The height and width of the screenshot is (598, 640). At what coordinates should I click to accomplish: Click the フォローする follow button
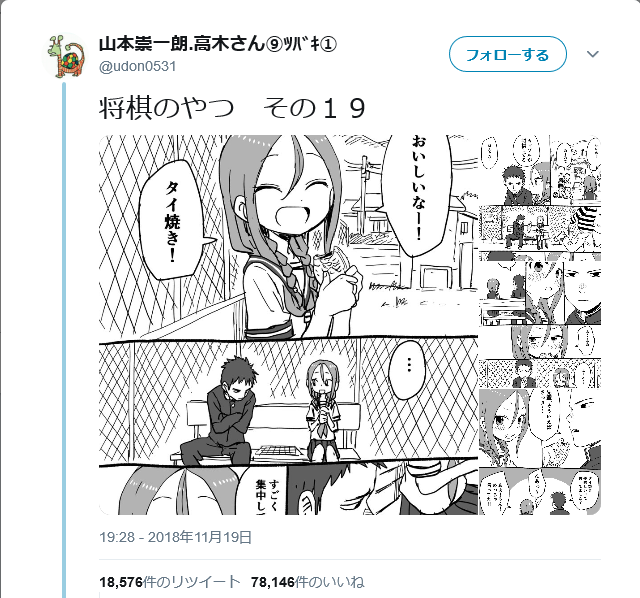508,54
